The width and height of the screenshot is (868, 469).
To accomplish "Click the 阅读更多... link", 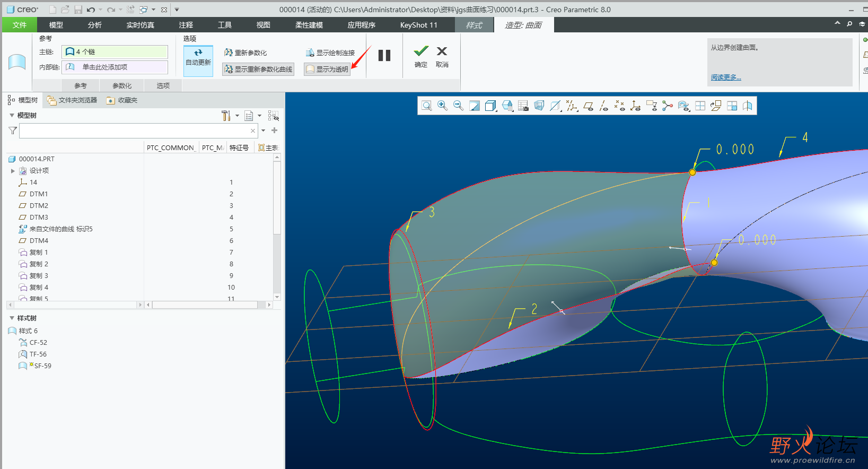I will tap(726, 77).
